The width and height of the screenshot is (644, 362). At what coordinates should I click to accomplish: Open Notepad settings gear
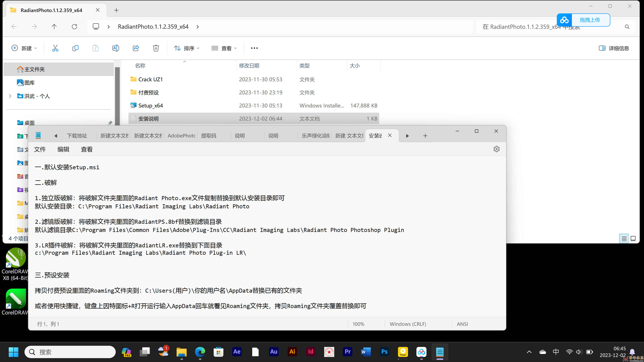(496, 149)
